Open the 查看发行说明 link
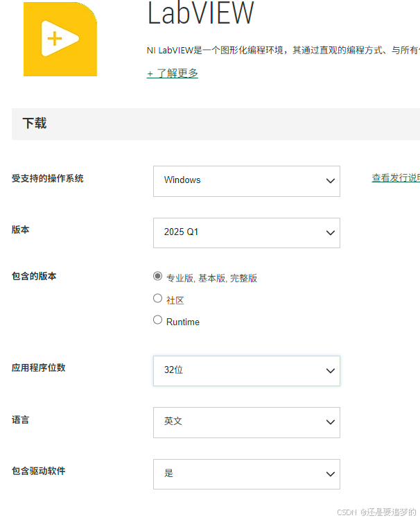This screenshot has width=420, height=520. pos(396,177)
